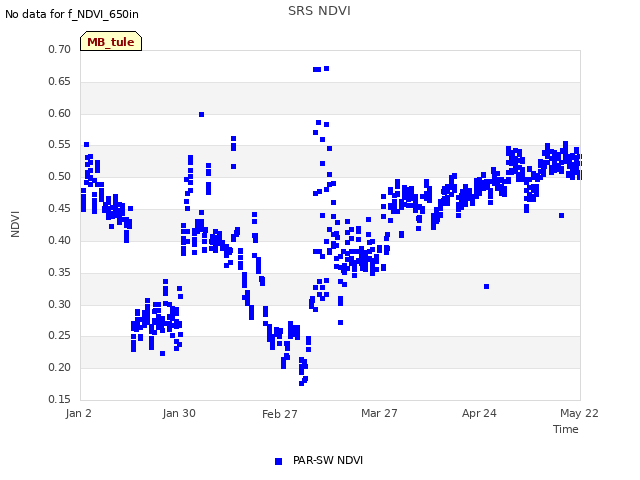Select the isolated point near 0.44 in mid-May
Viewport: 640px width, 480px height.
(562, 216)
